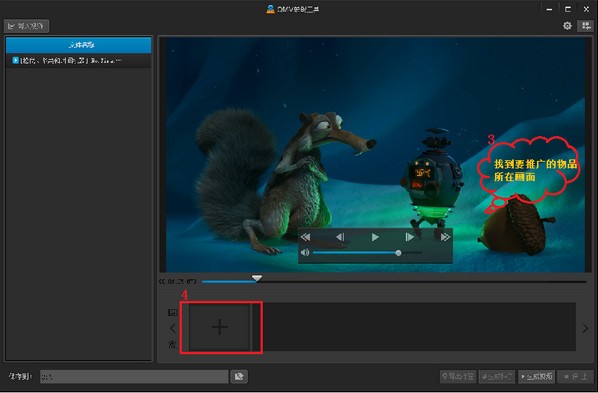Viewport: 598px width, 393px height.
Task: Adjust the volume slider handle
Action: pos(398,253)
